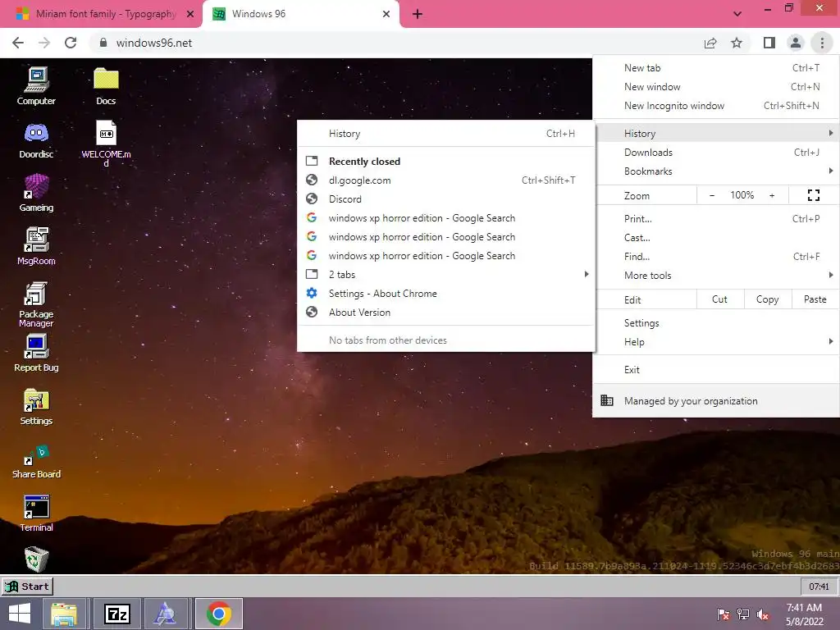
Task: Choose Cast... in Chrome menu
Action: (715, 237)
